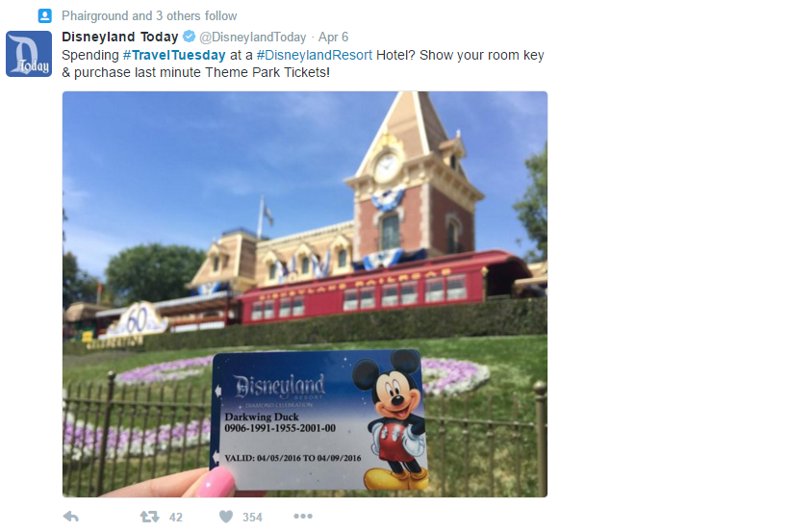Open the #TravelTuesday hashtag
Screen dimensions: 788x532
(174, 55)
